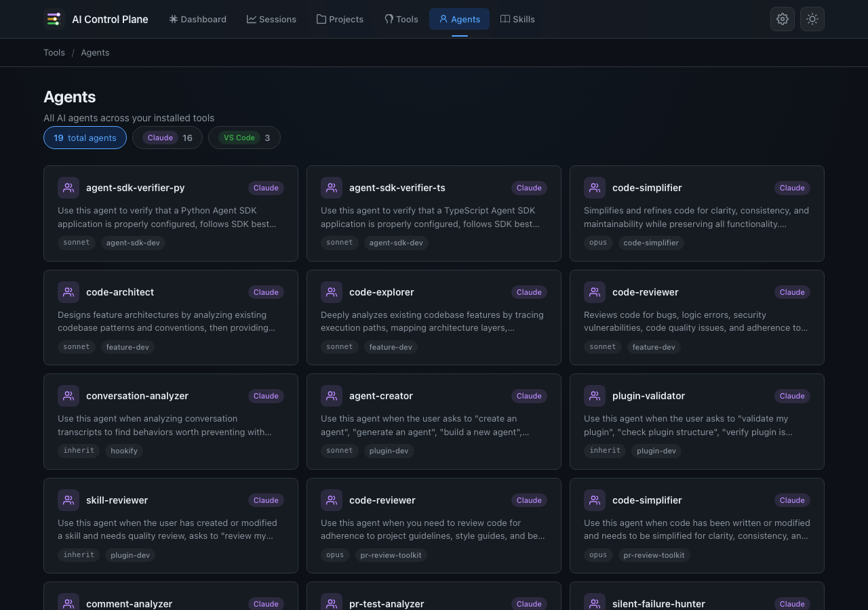Click the opus tag beside code-simplifier tag

tap(598, 243)
